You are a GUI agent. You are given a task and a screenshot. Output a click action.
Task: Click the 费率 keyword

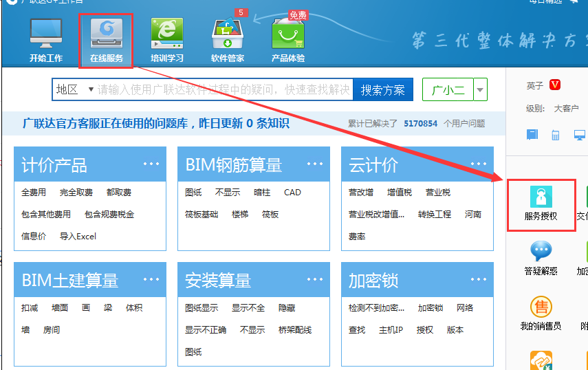357,237
